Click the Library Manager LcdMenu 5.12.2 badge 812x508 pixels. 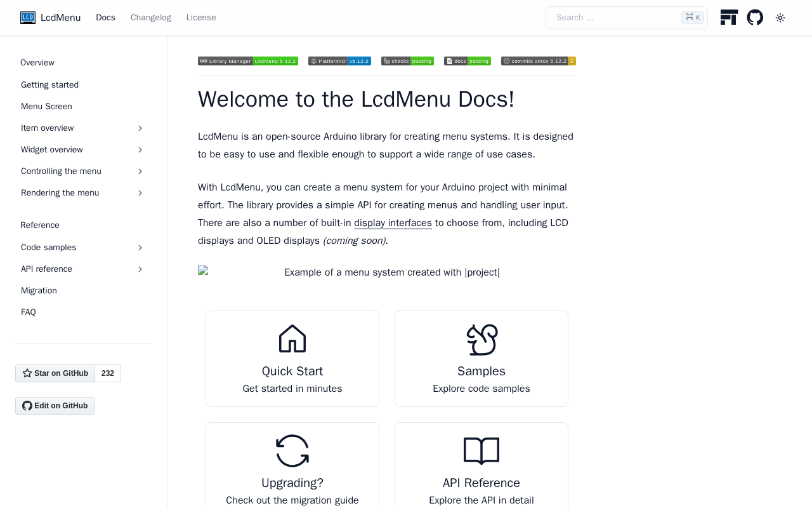[248, 61]
